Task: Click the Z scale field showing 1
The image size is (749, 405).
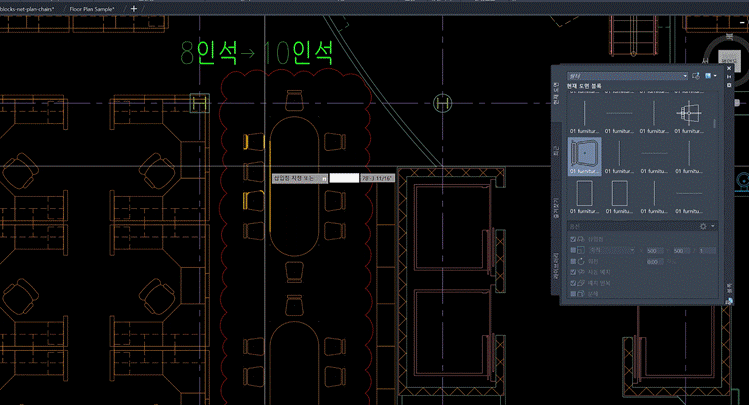Action: click(x=706, y=251)
